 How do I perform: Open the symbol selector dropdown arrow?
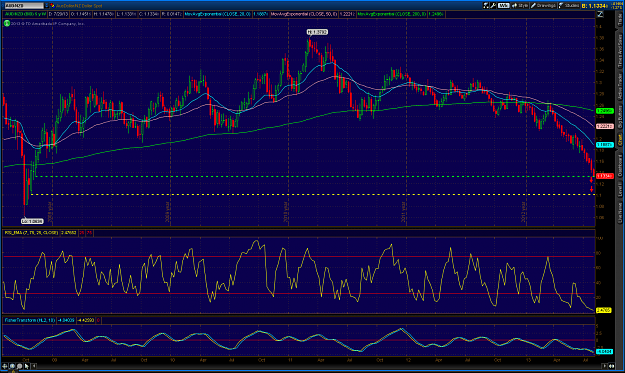click(46, 6)
